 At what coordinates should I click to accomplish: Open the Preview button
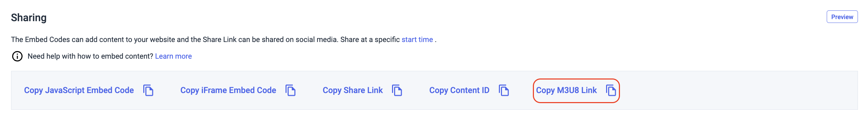(842, 17)
